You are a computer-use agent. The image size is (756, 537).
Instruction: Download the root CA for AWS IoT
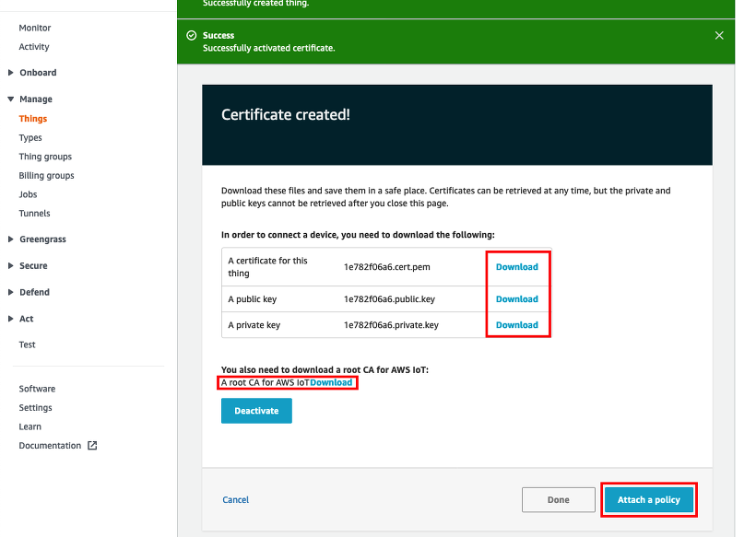[x=331, y=382]
